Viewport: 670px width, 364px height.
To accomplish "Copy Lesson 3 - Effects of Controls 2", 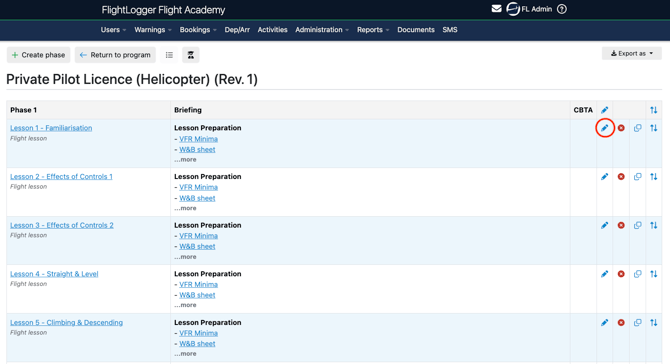I will [638, 225].
